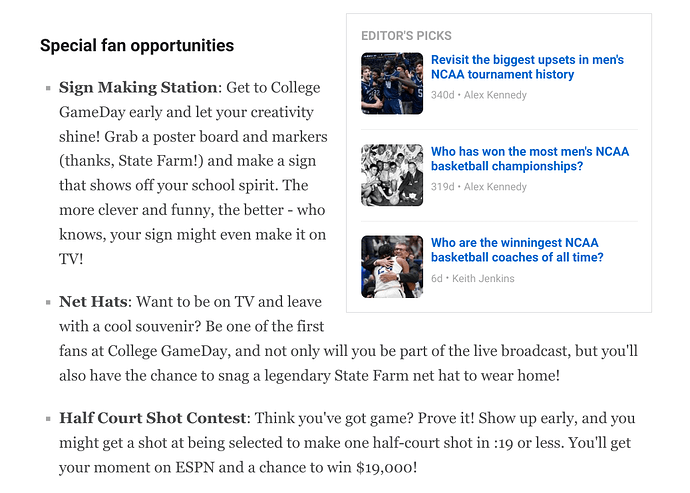Click the bold 'Net Hats' text
690x493 pixels.
tap(93, 302)
